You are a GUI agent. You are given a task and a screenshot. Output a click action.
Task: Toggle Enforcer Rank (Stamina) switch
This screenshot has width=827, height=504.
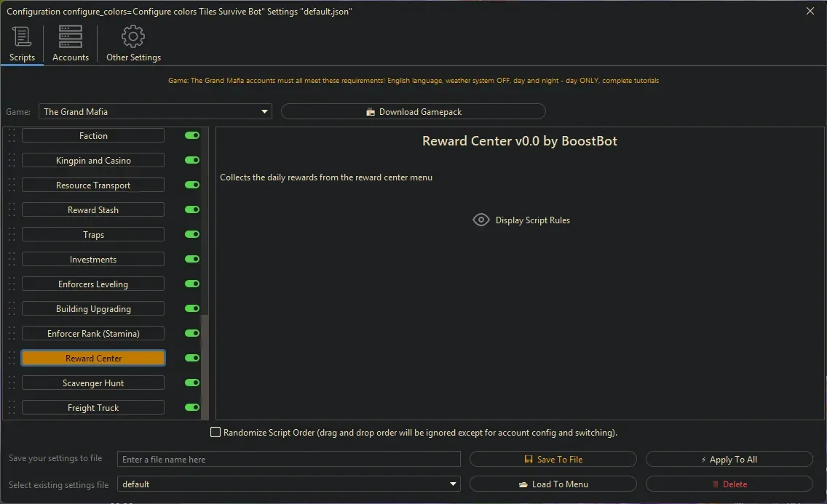point(192,333)
